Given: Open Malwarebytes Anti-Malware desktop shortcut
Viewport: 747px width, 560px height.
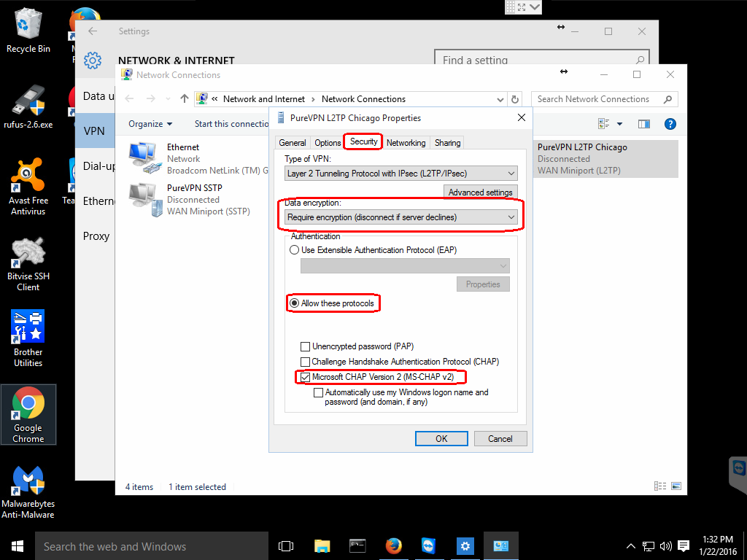Looking at the screenshot, I should 28,492.
